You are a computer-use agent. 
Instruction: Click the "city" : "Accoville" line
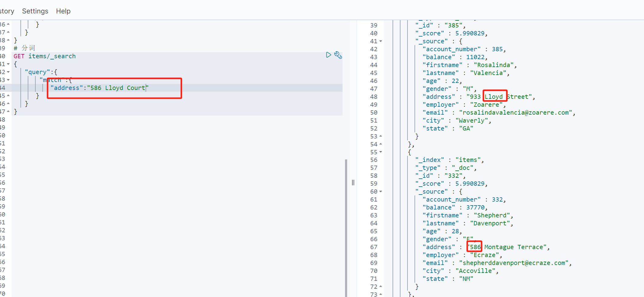coord(461,271)
